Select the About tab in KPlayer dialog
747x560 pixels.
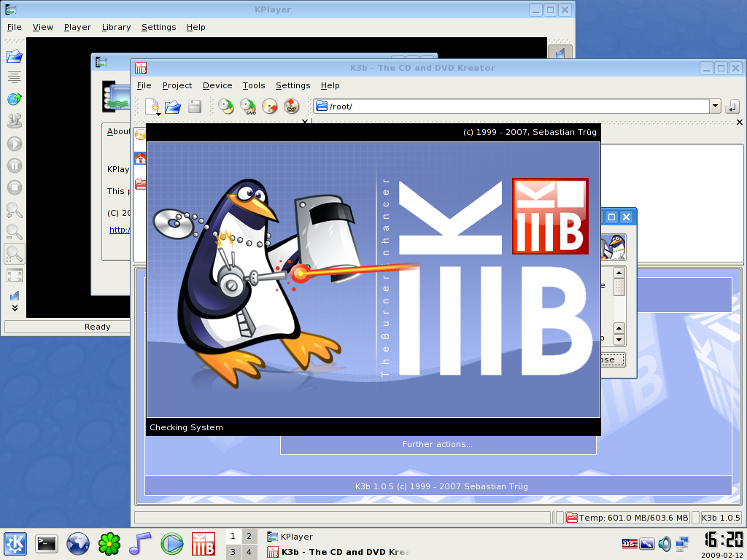[117, 131]
